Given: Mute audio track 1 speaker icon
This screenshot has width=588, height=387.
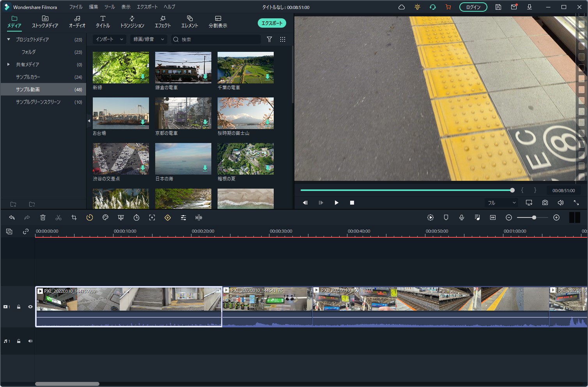Looking at the screenshot, I should pos(30,341).
